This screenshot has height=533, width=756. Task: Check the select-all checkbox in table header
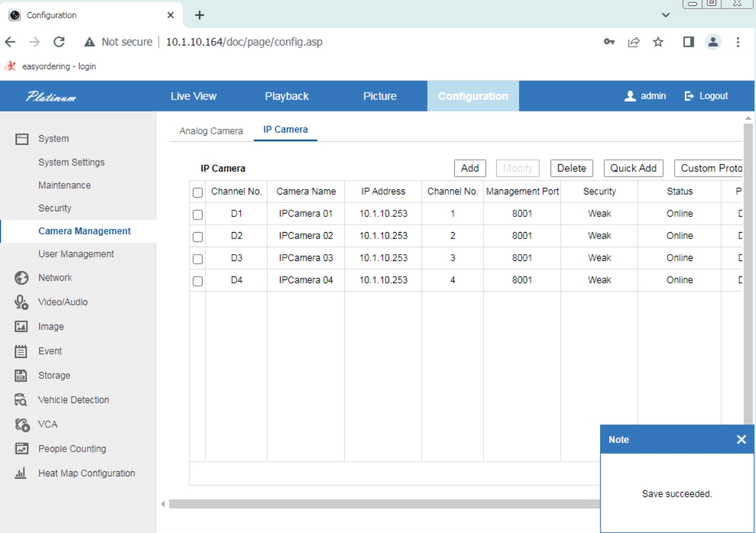[197, 192]
